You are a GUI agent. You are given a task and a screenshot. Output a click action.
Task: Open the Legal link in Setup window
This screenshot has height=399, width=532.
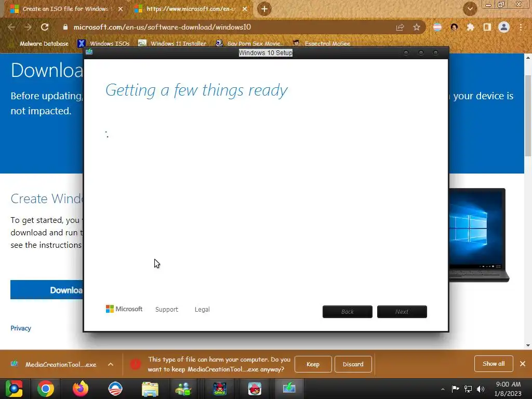pyautogui.click(x=202, y=310)
